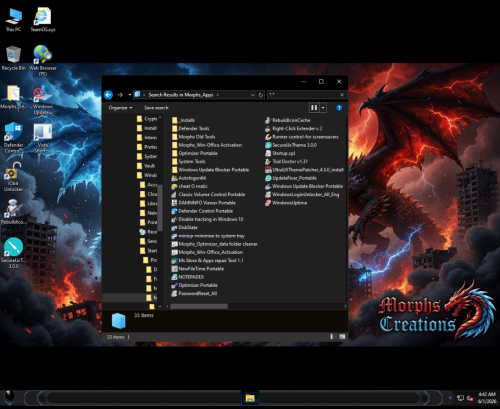Expand the view options dropdown arrow
Image resolution: width=500 pixels, height=409 pixels.
tap(323, 108)
